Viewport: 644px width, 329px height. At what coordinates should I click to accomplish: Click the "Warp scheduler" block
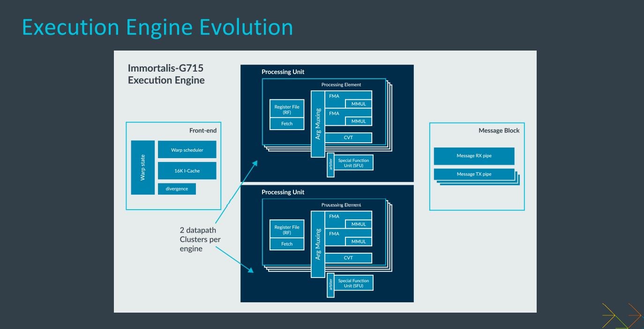(187, 150)
